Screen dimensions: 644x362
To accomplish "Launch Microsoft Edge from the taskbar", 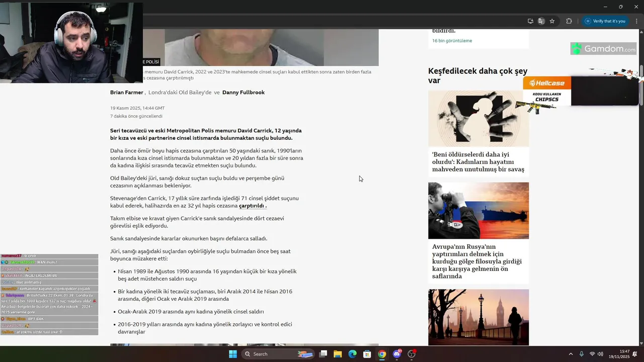I will coord(353,354).
